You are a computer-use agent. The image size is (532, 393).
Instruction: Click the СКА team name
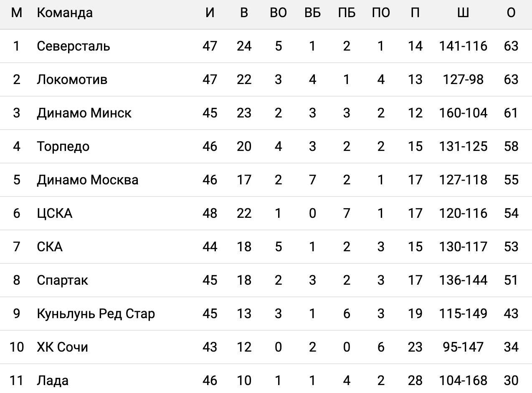click(x=50, y=247)
